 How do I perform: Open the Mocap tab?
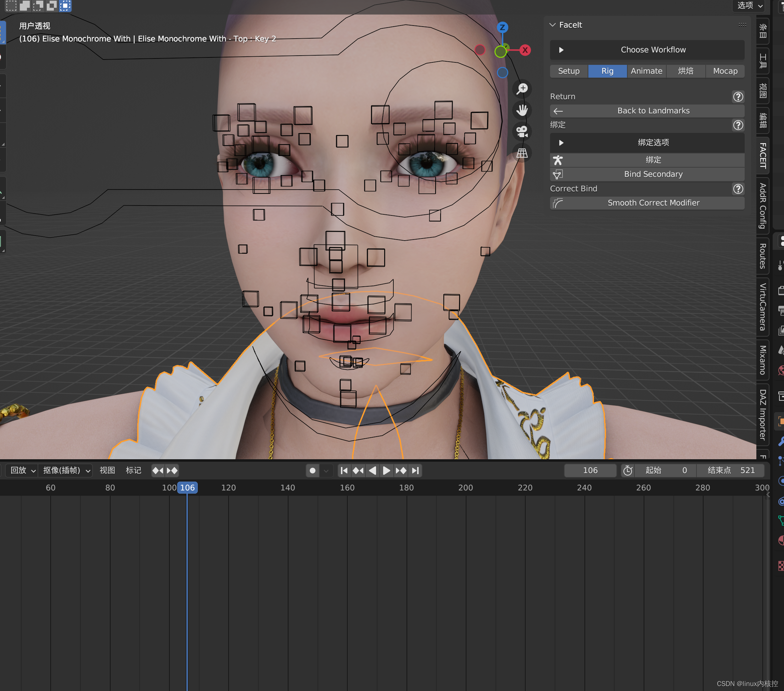point(725,71)
